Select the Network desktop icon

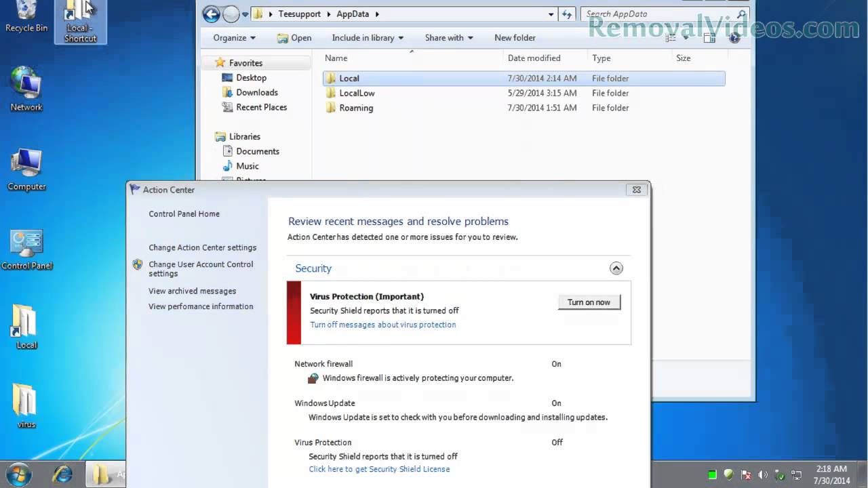click(26, 89)
